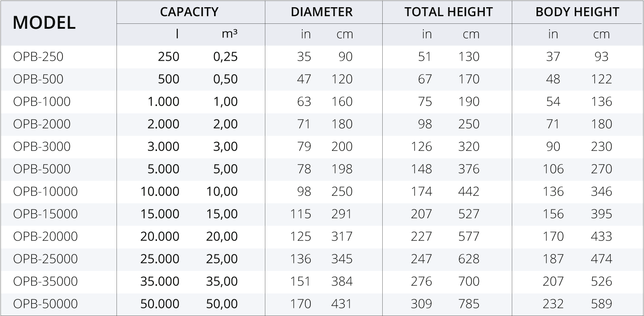This screenshot has width=644, height=316.
Task: Click the DIAMETER header cell
Action: pyautogui.click(x=322, y=12)
